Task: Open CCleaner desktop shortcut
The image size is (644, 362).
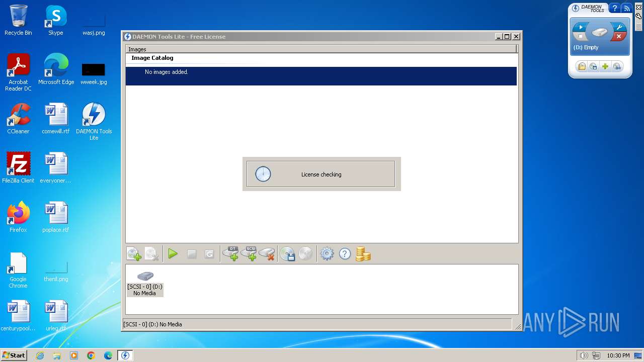Action: coord(18,119)
